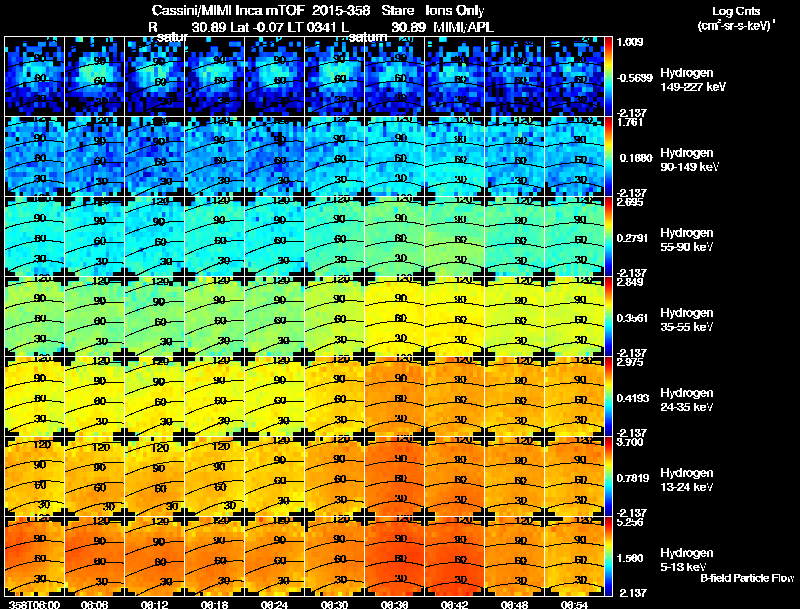Click the 06:36 time axis label
This screenshot has width=800, height=609.
point(394,604)
